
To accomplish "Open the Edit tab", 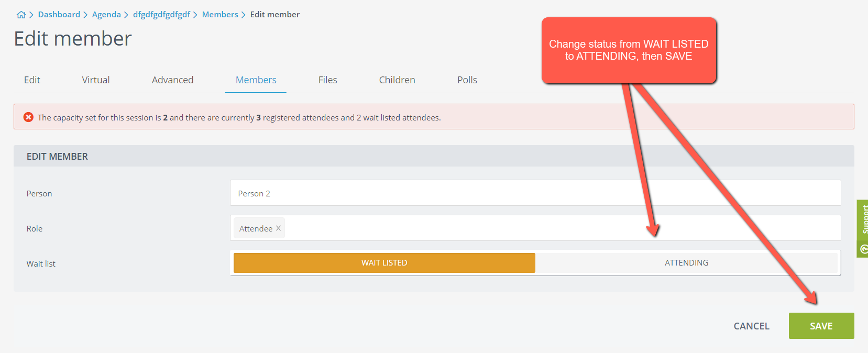I will click(32, 80).
